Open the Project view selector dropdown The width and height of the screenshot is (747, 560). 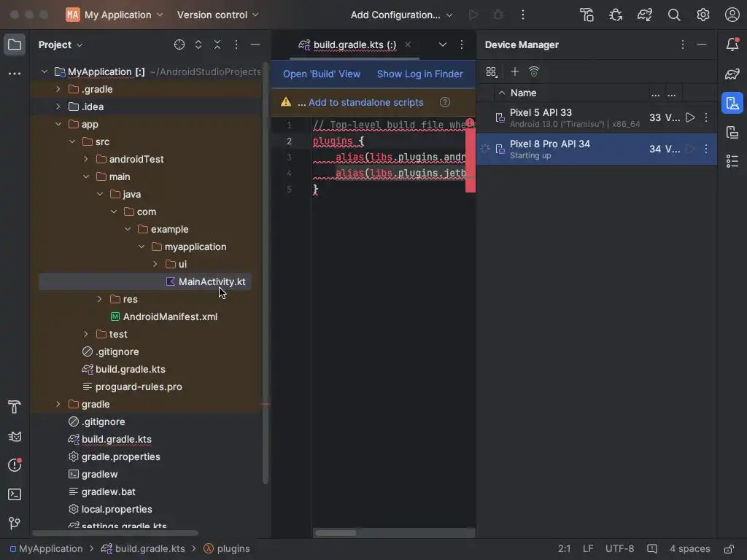[x=60, y=44]
